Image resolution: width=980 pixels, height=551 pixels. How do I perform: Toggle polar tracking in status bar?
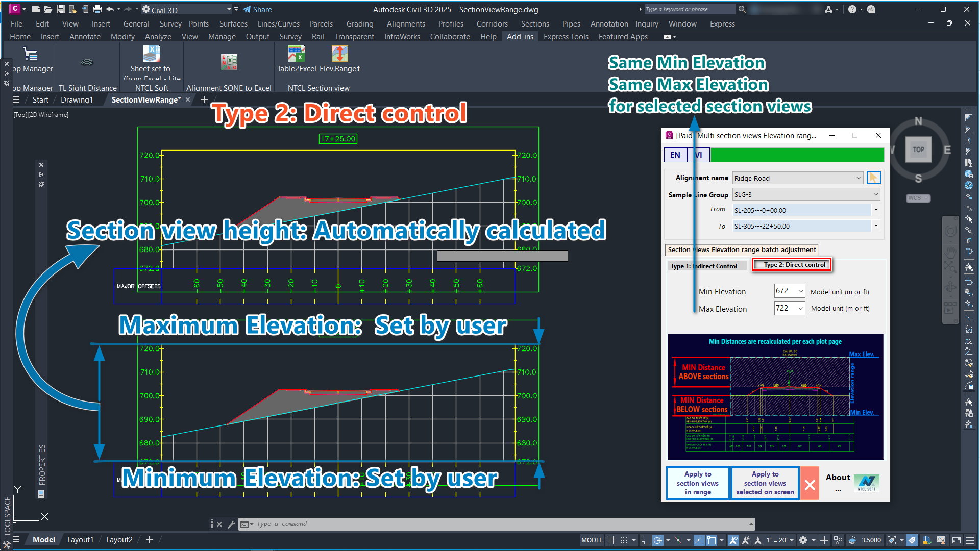[658, 540]
